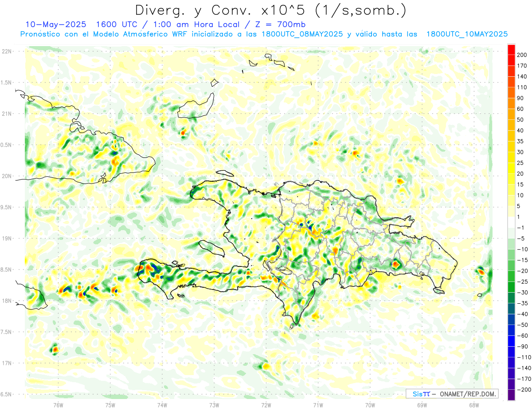
Task: Click the '18N' latitude label
Action: (x=7, y=301)
